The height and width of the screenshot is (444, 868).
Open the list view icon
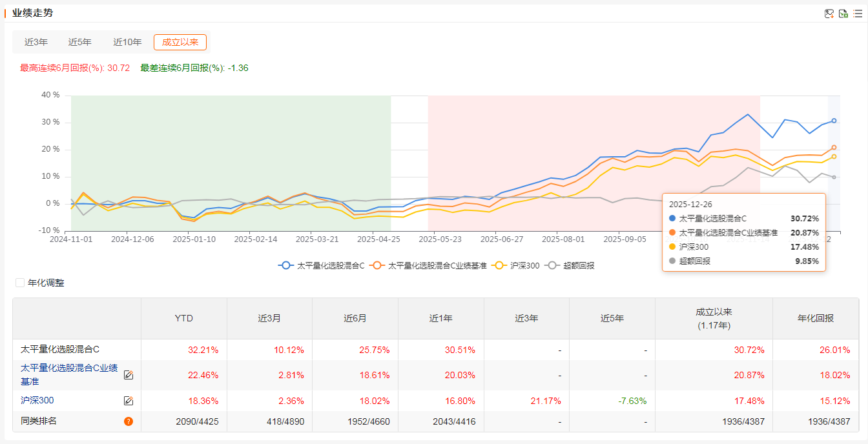[858, 14]
